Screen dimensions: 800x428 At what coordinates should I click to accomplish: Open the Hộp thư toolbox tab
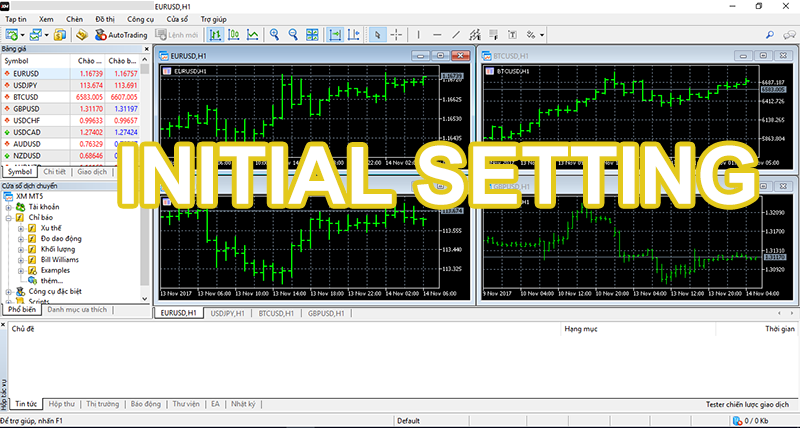click(61, 404)
